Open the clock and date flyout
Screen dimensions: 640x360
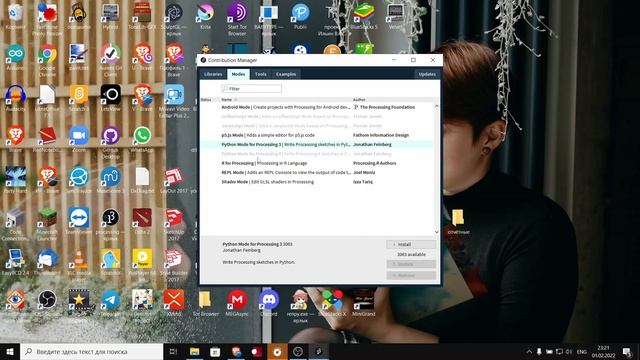point(603,352)
